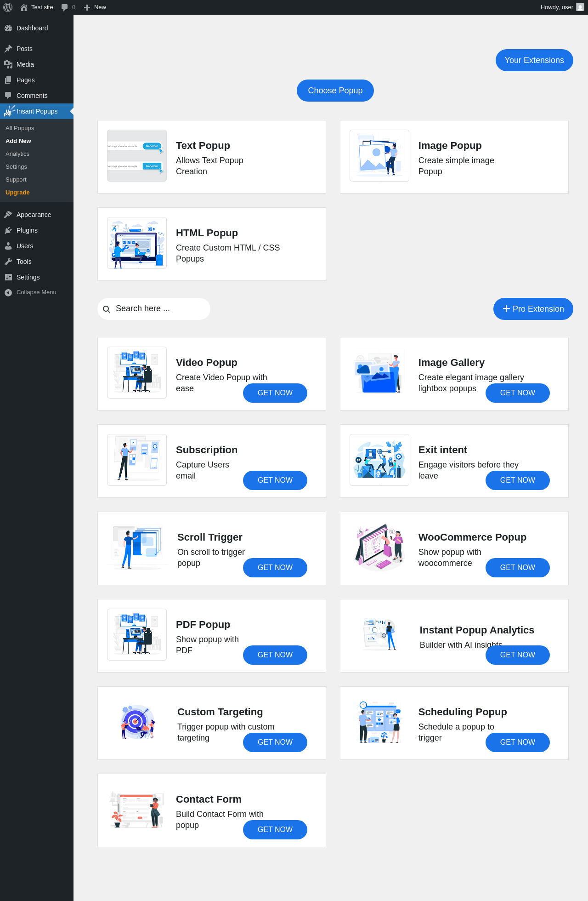Click the Contact Form illustration
The image size is (588, 901).
(x=137, y=809)
